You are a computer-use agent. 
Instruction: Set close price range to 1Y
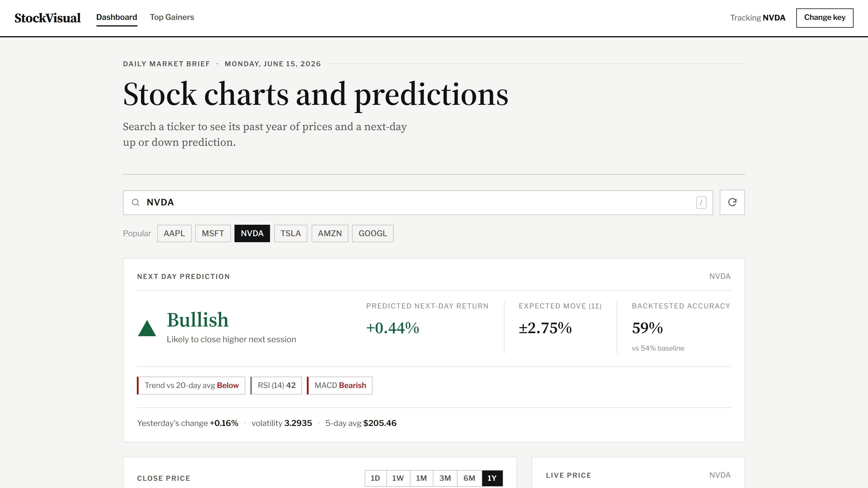pyautogui.click(x=492, y=478)
